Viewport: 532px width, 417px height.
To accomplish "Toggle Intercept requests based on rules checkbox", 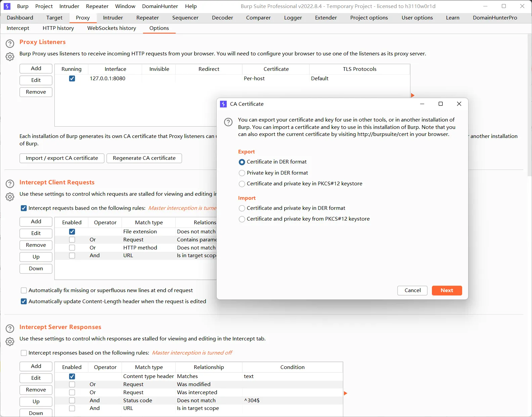I will coord(24,208).
